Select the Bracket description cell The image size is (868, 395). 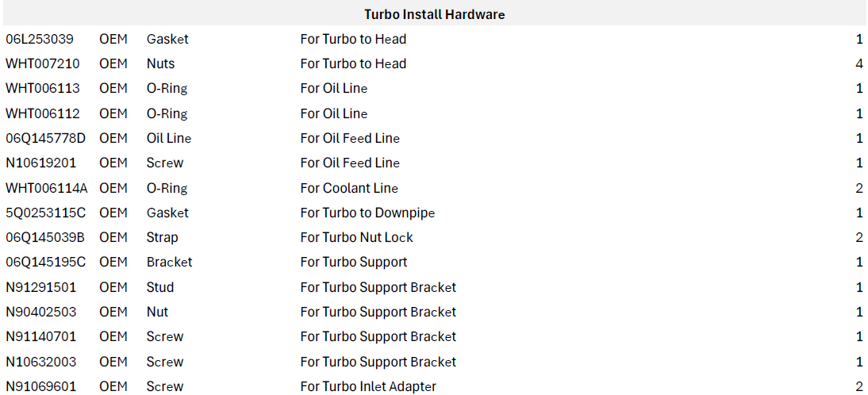(x=169, y=262)
